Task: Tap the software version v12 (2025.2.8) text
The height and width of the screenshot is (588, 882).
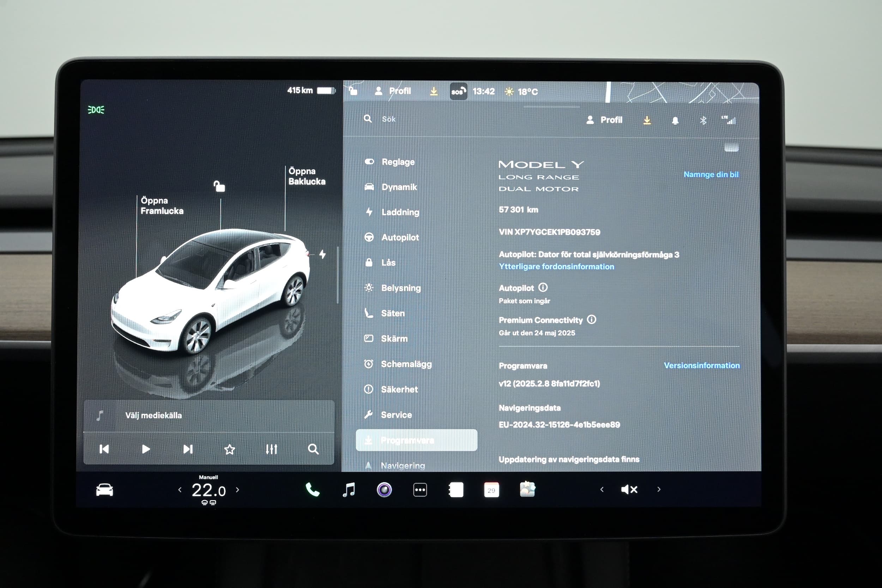Action: point(549,384)
